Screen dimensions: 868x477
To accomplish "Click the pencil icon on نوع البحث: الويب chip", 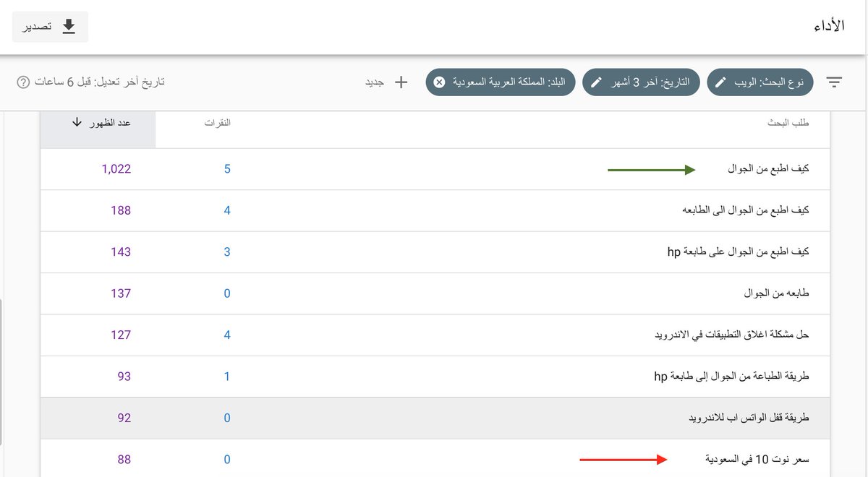I will [x=721, y=82].
